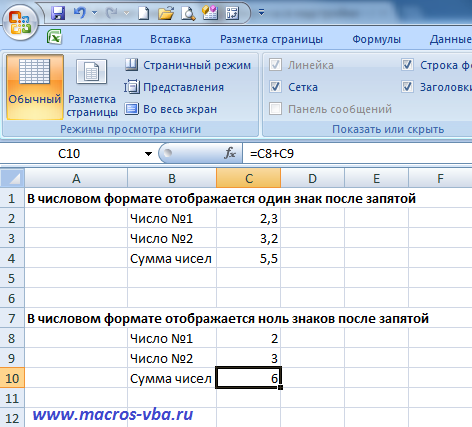Open the Вставка ribbon tab

tap(170, 39)
